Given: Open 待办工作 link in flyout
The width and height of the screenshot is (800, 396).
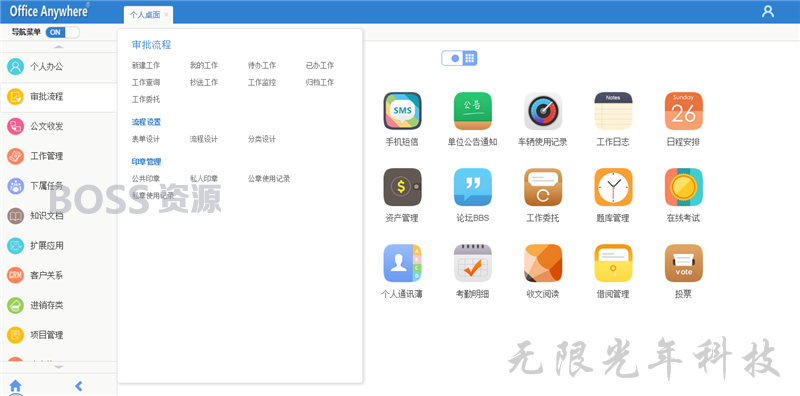Looking at the screenshot, I should pyautogui.click(x=262, y=66).
